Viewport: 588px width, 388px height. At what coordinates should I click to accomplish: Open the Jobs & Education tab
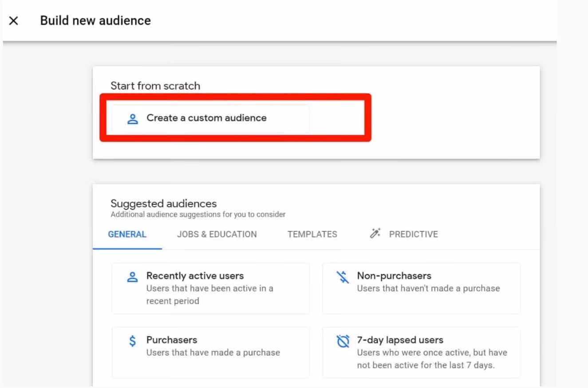(x=217, y=234)
